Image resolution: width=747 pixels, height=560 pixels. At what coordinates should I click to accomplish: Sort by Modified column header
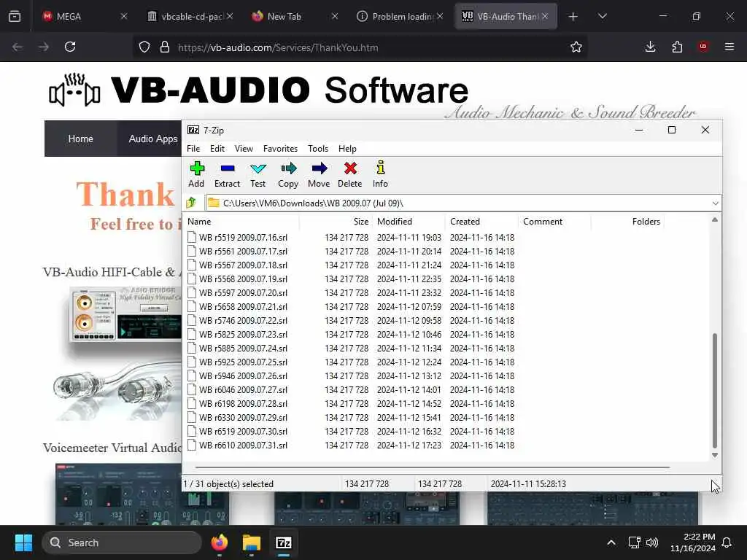409,222
